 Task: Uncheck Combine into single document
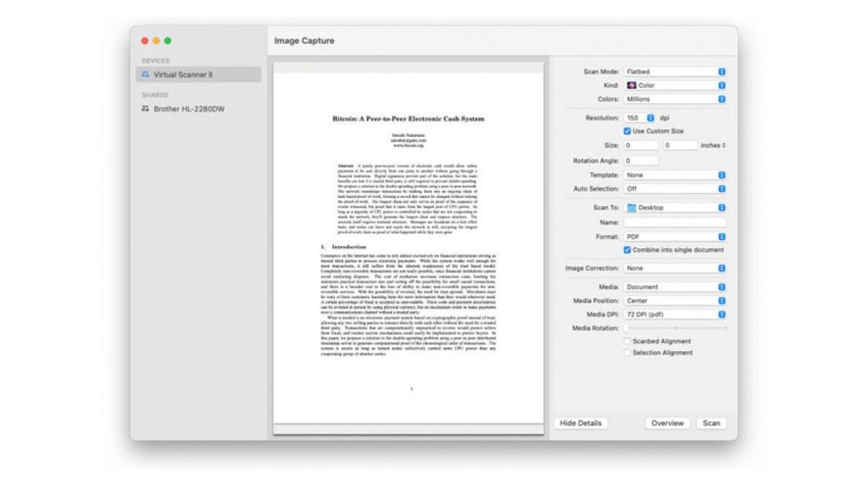(x=627, y=250)
